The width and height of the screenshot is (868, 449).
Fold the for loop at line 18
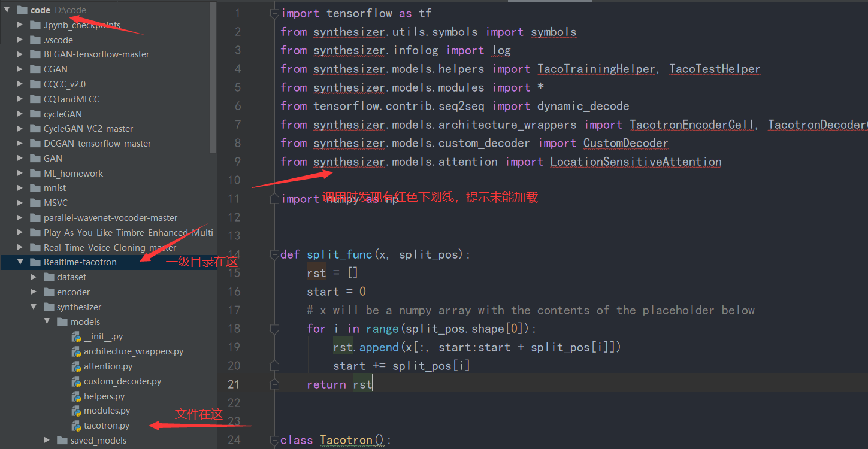274,329
